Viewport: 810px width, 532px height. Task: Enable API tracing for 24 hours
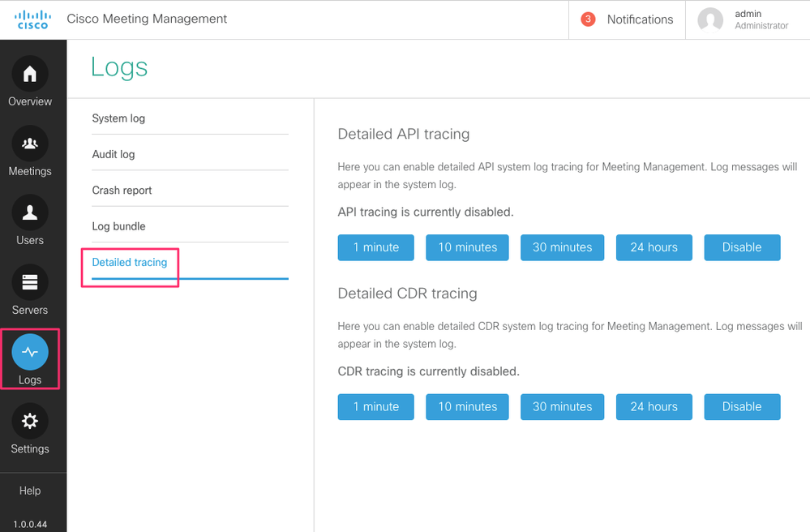click(x=654, y=247)
